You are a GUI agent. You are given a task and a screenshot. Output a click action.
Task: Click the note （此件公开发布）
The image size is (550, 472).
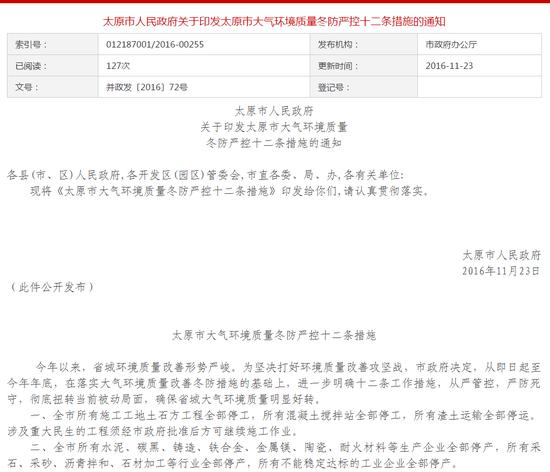point(52,287)
